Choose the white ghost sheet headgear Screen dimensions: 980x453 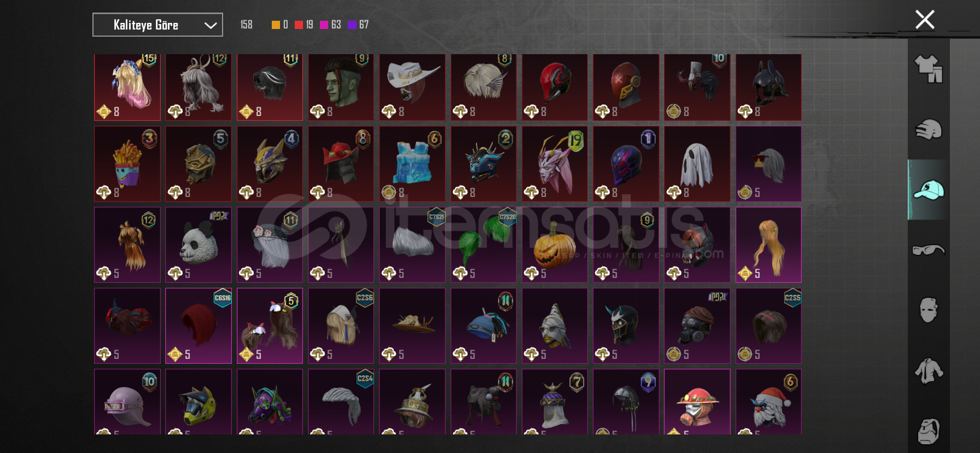[x=697, y=164]
